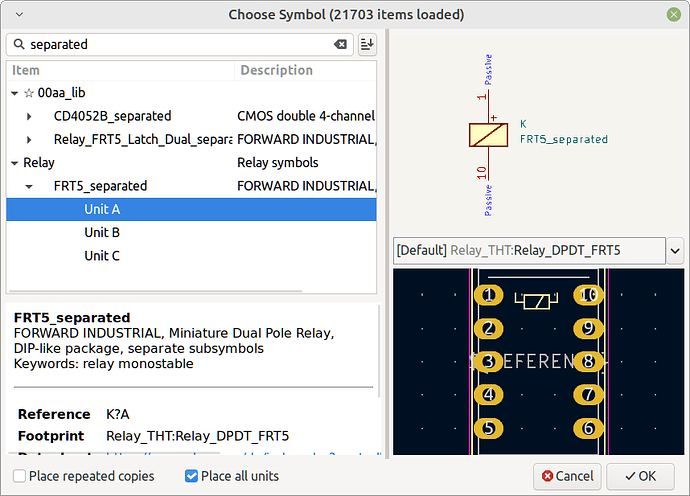This screenshot has width=690, height=496.
Task: Click the footprint preview pad 10
Action: [x=588, y=295]
